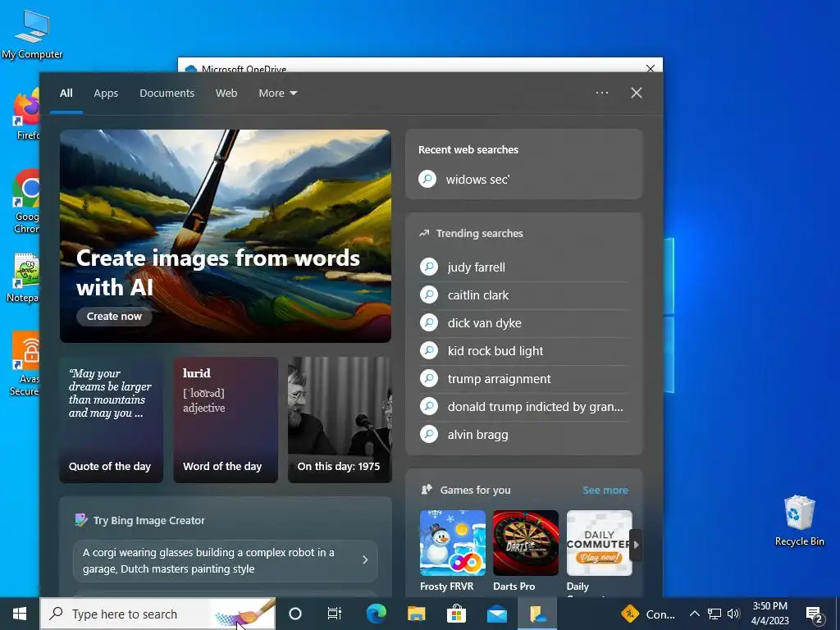The width and height of the screenshot is (840, 630).
Task: Open Notepad++ desktop shortcut
Action: coord(24,277)
